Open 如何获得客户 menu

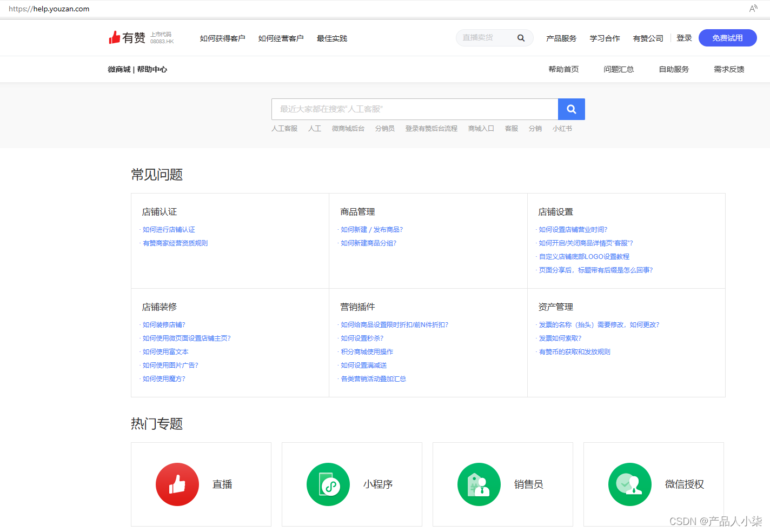222,38
